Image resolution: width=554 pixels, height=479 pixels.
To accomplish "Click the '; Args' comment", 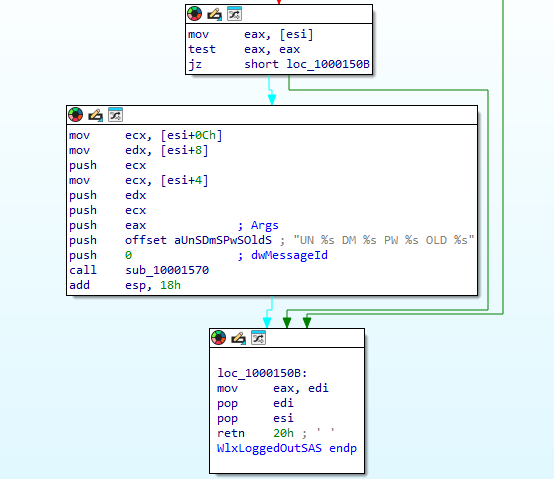I will coord(258,225).
